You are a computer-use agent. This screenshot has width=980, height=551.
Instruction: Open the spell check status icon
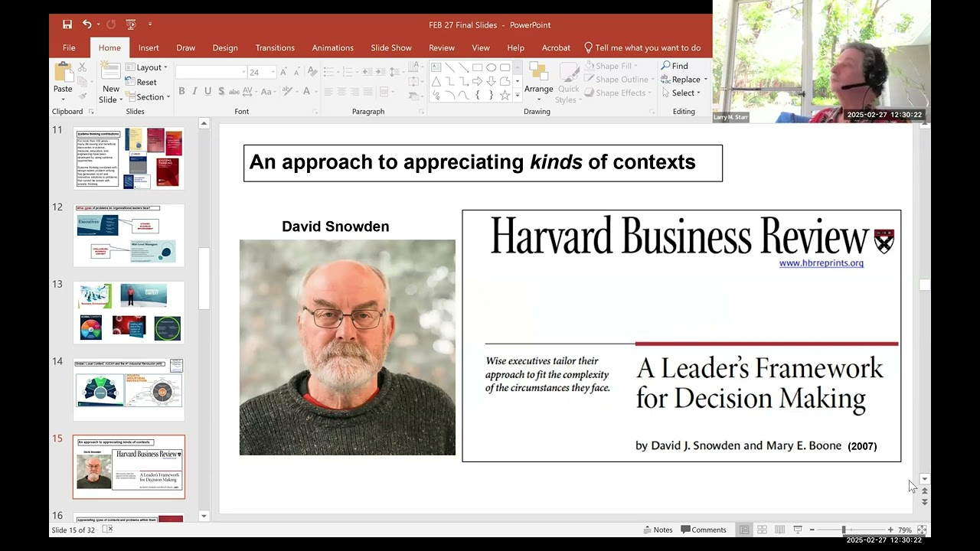pos(107,530)
